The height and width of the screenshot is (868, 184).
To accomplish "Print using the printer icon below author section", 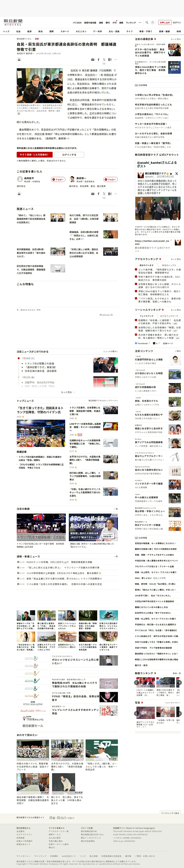I will 19,194.
